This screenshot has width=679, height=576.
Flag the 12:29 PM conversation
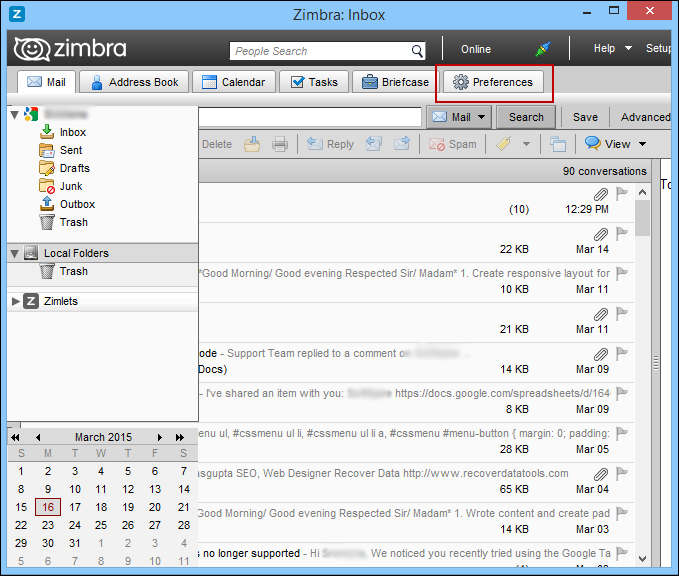click(622, 194)
